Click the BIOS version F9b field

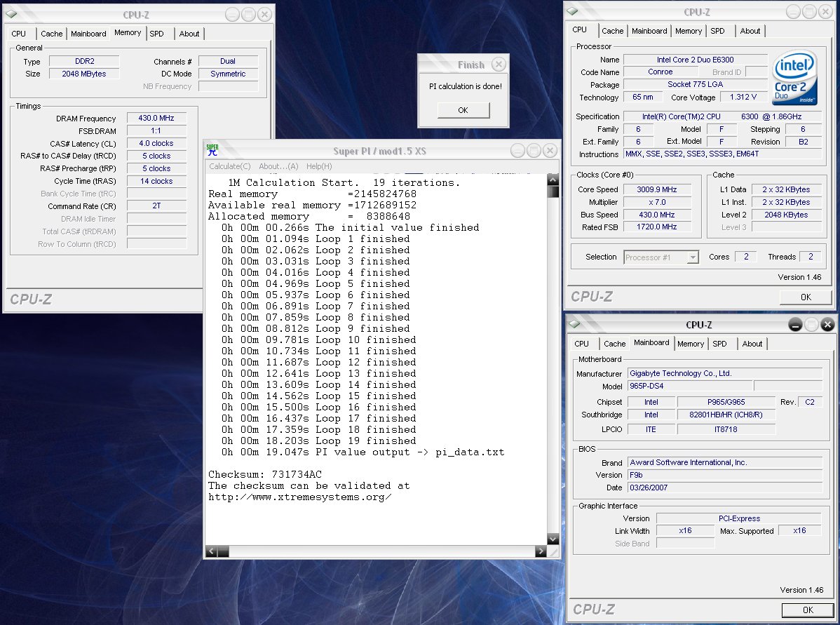coord(725,475)
